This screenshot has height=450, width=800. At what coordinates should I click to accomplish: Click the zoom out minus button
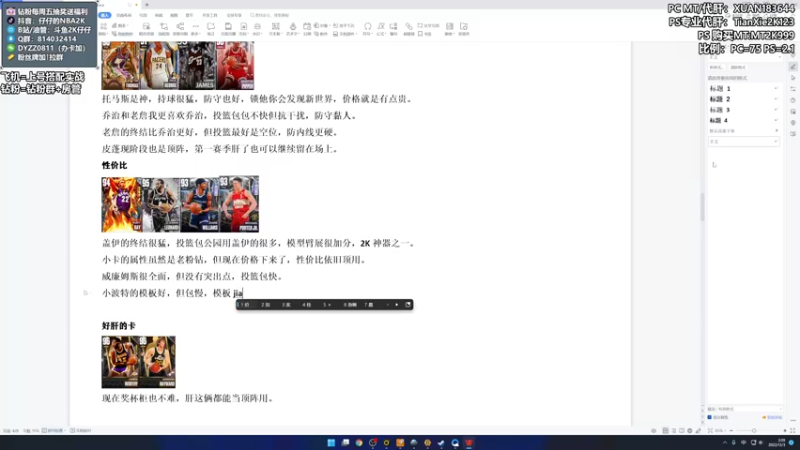pyautogui.click(x=731, y=431)
